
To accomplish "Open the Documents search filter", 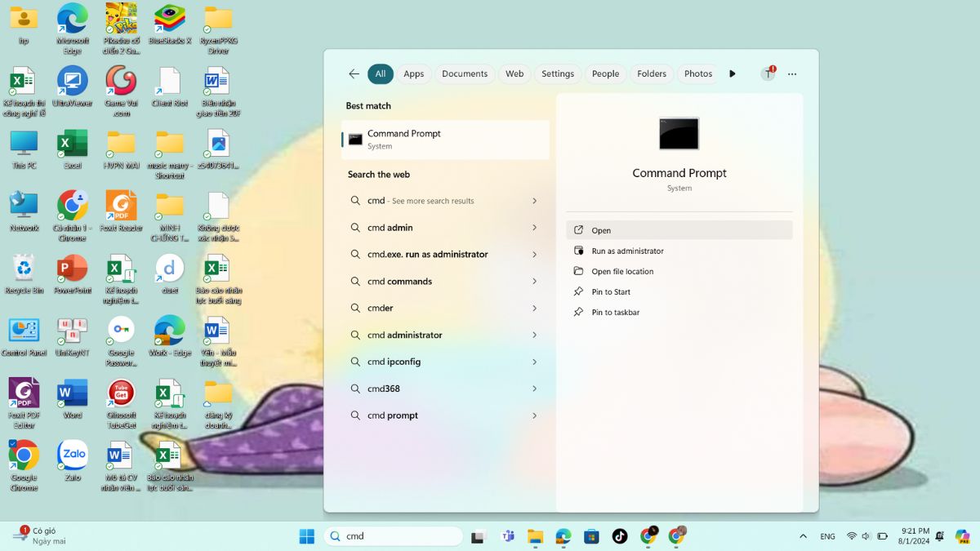I will [x=465, y=73].
